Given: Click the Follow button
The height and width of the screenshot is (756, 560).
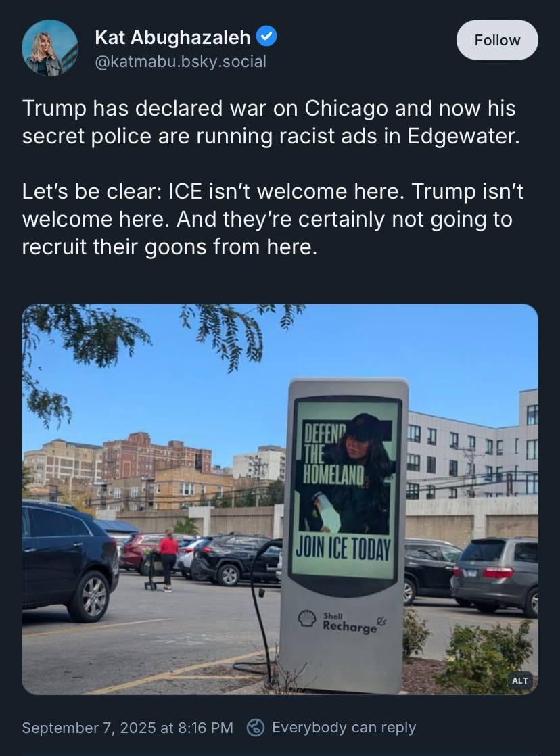Looking at the screenshot, I should [x=497, y=40].
